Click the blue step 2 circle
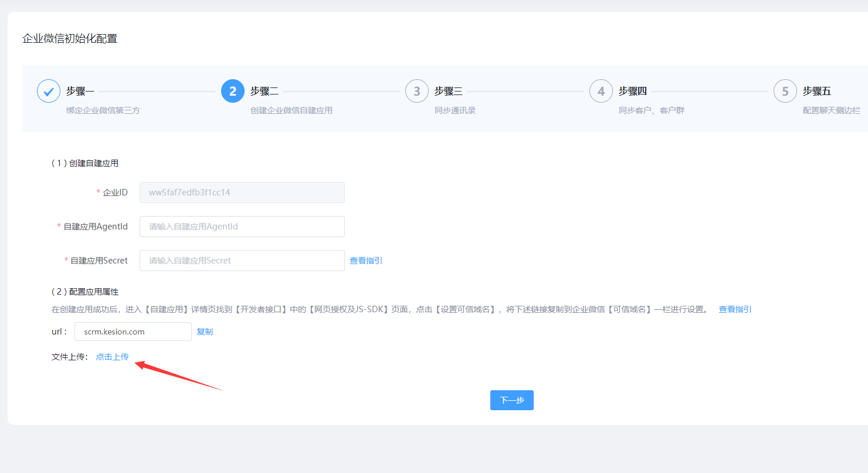This screenshot has width=868, height=473. pyautogui.click(x=233, y=92)
